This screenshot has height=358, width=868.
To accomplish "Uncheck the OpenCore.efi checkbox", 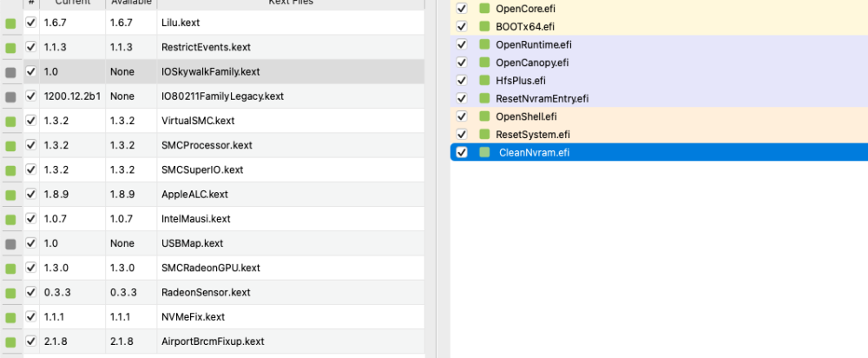I will tap(462, 9).
